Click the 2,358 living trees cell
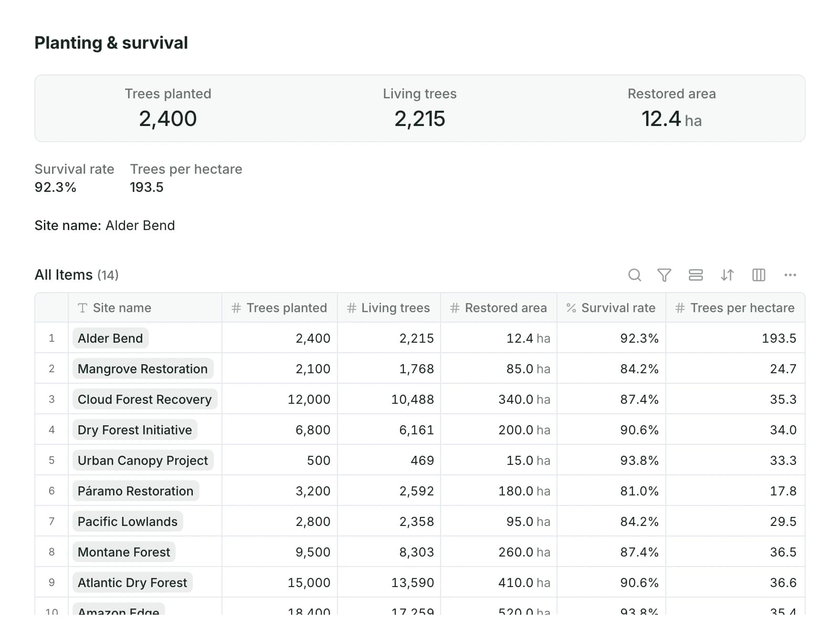 click(x=389, y=522)
